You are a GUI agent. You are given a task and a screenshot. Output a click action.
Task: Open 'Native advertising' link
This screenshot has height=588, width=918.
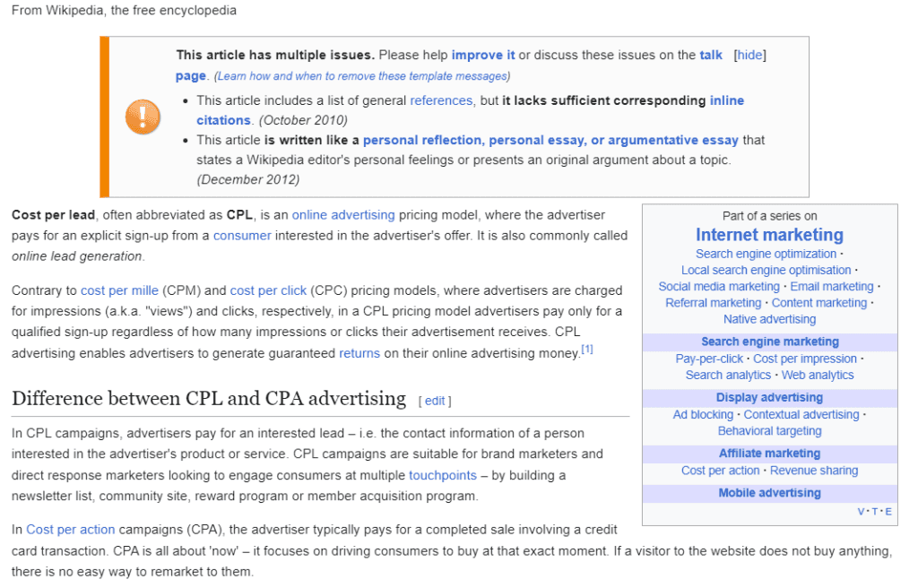point(769,319)
